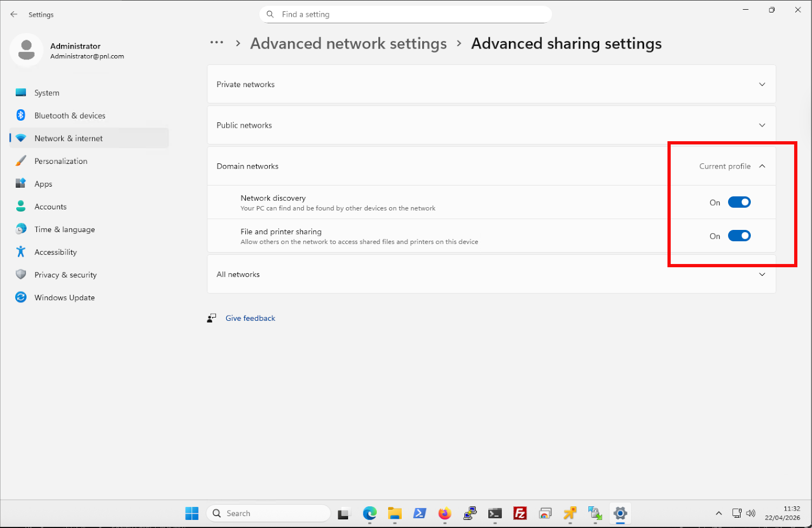
Task: Open the Personalization section
Action: pos(61,161)
